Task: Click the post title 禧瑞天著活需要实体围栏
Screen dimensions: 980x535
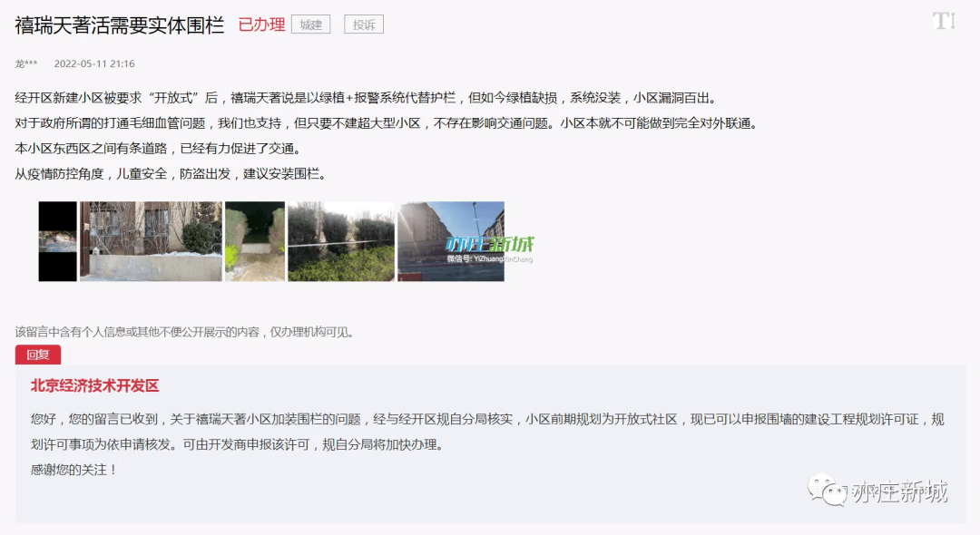Action: 120,25
